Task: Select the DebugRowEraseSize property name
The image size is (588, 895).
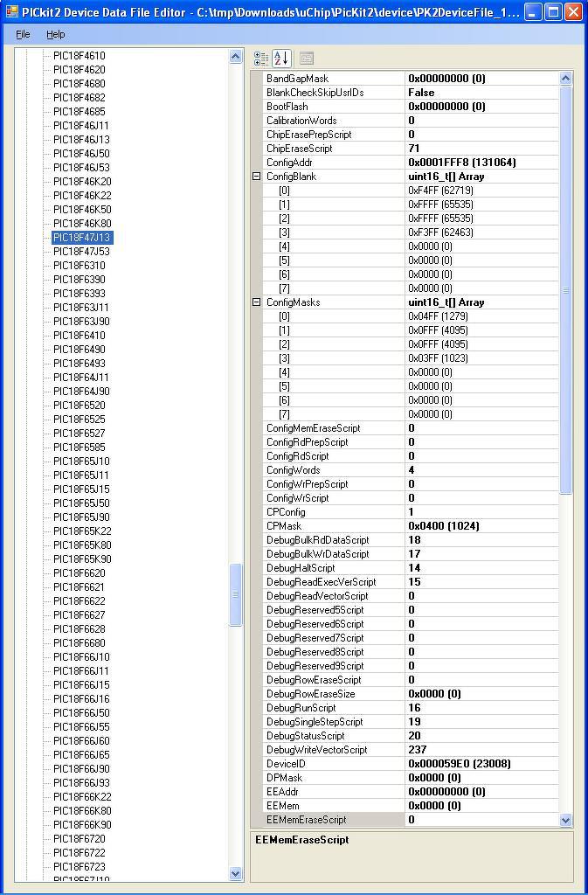Action: (x=310, y=694)
